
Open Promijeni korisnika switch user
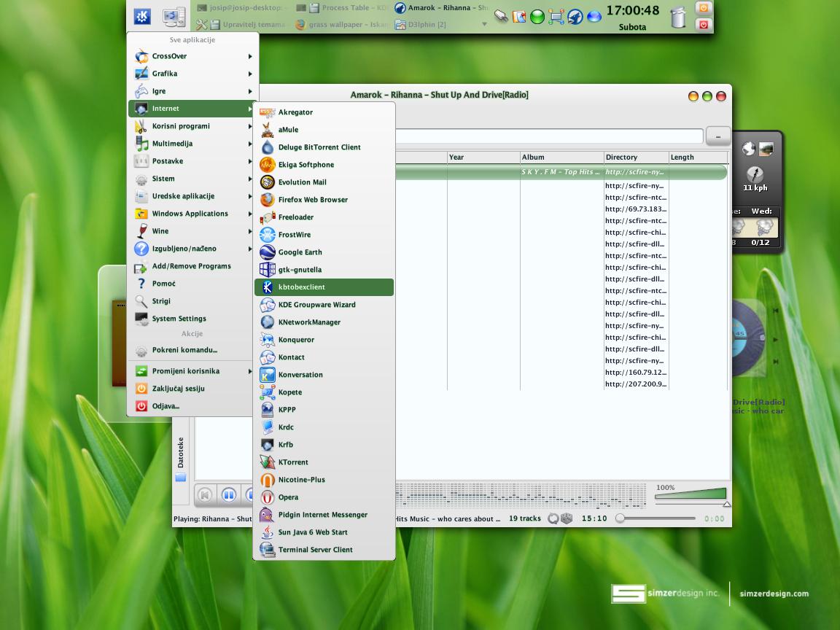192,371
